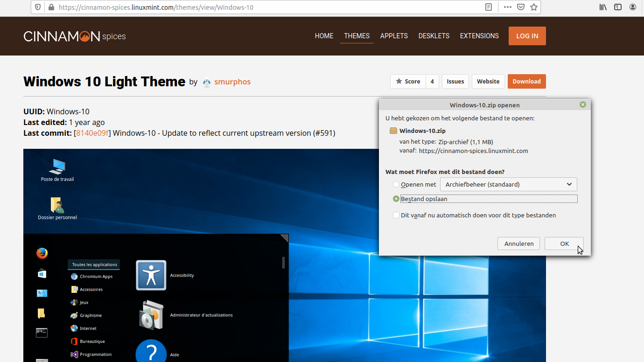
Task: Select the 'Bestand opslaan' radio button
Action: [x=396, y=199]
